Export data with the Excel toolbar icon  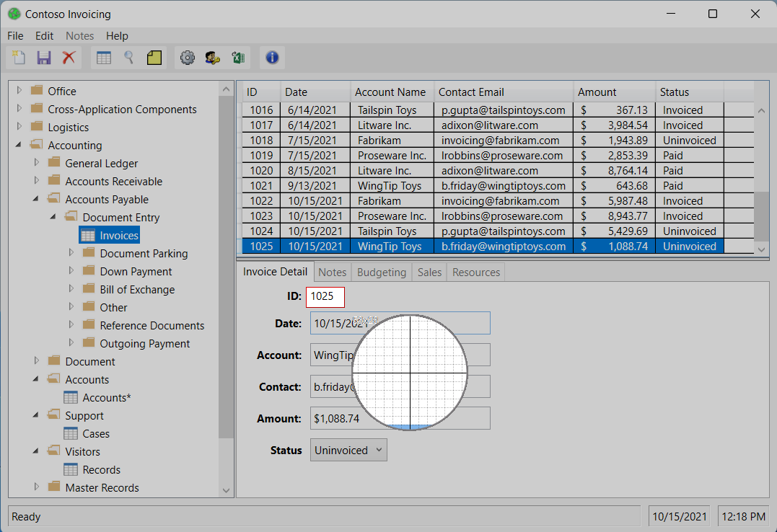coord(238,58)
